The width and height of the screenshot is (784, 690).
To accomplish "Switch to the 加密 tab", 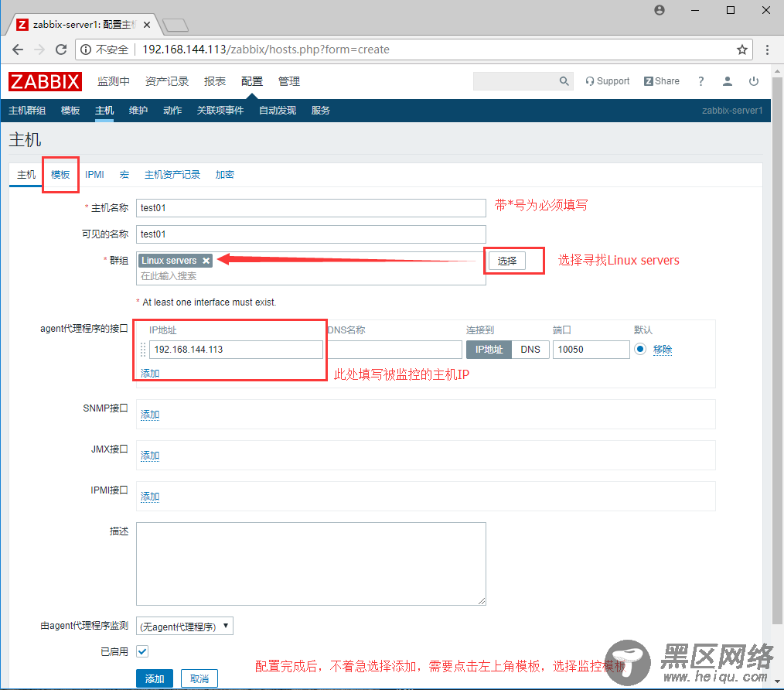I will [224, 175].
